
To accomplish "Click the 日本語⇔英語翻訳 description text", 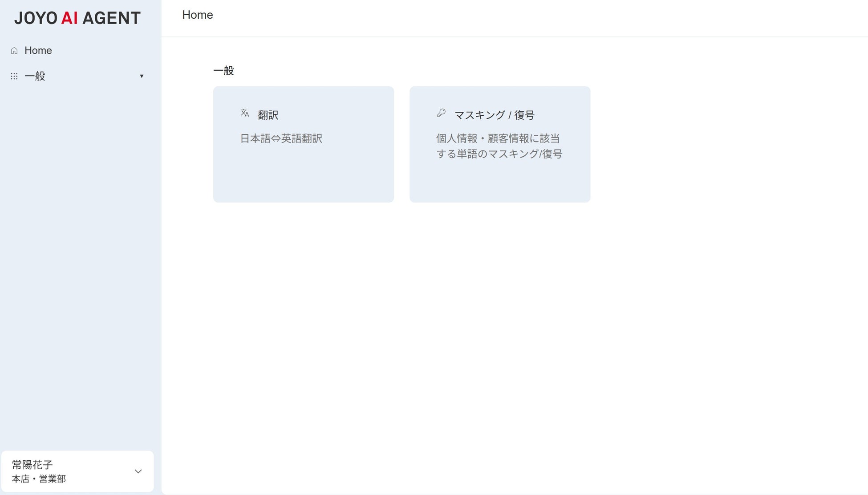I will (x=282, y=138).
